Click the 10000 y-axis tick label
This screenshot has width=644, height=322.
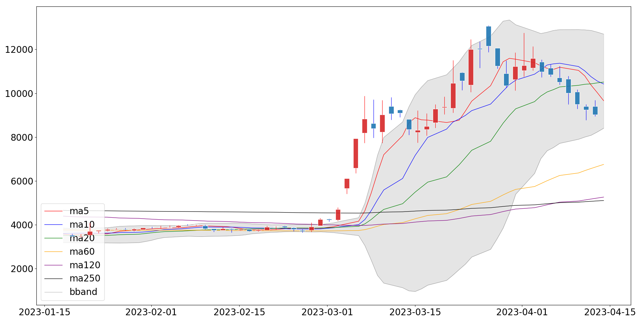pos(19,94)
